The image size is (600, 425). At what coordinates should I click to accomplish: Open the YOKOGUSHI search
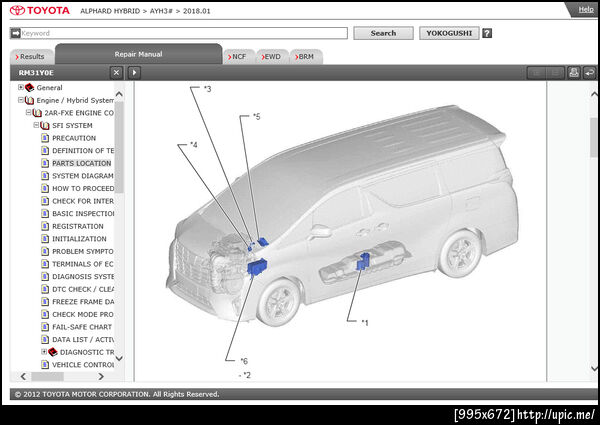click(x=449, y=33)
